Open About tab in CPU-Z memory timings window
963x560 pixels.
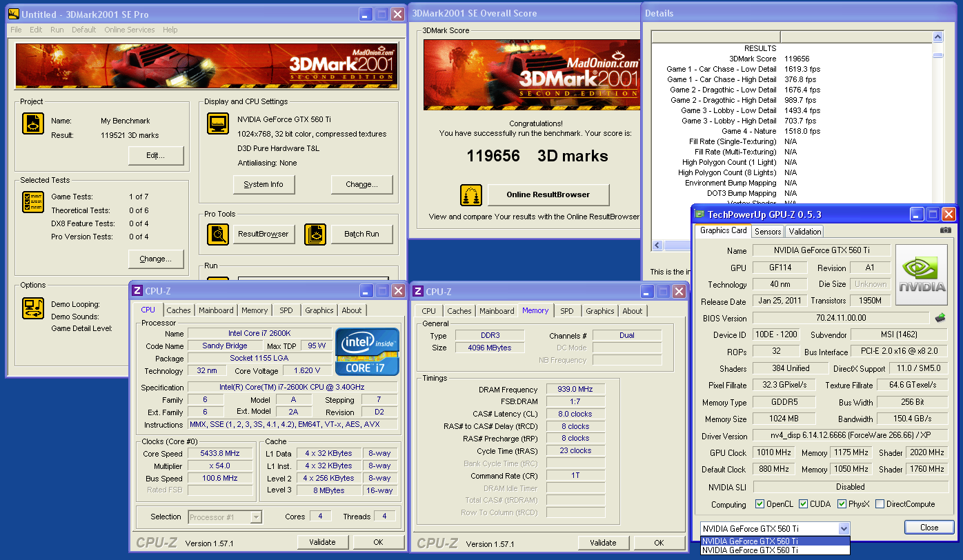tap(633, 311)
